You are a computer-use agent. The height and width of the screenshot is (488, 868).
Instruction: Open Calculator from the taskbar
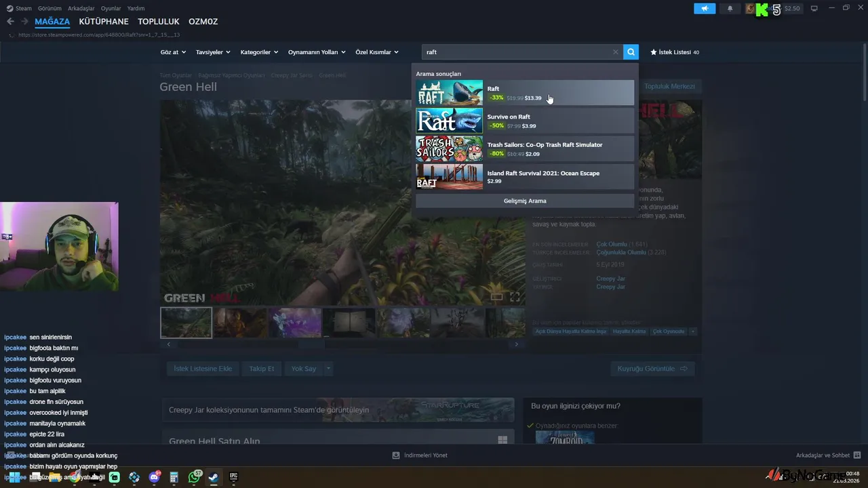(x=174, y=477)
